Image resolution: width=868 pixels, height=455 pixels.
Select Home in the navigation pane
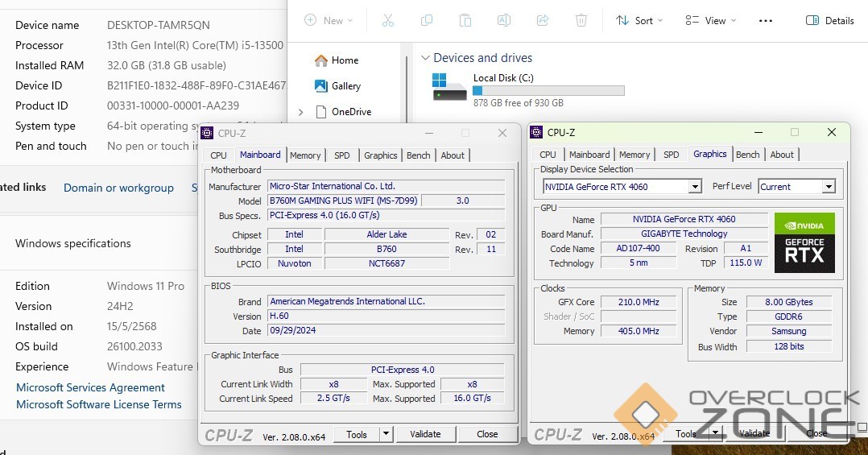tap(337, 60)
